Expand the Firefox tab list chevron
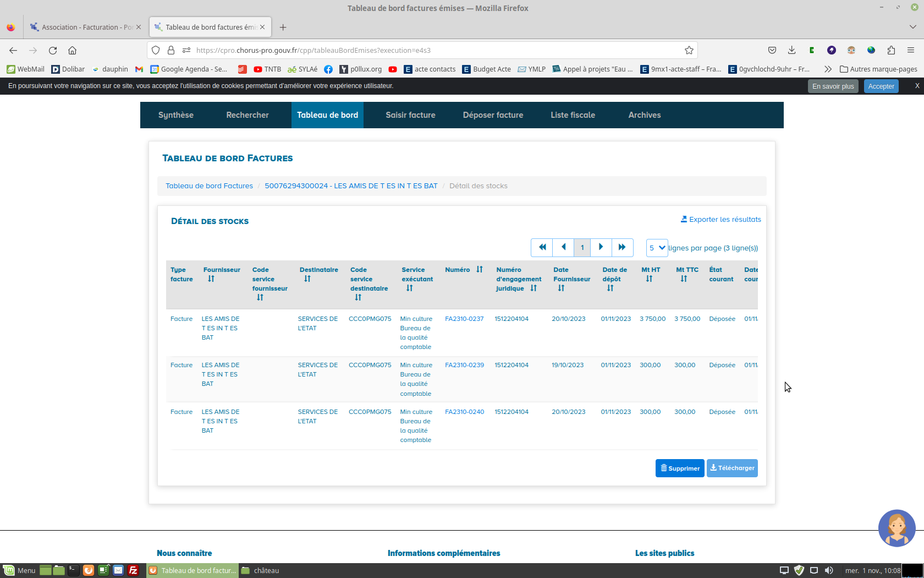The width and height of the screenshot is (924, 578). [912, 27]
